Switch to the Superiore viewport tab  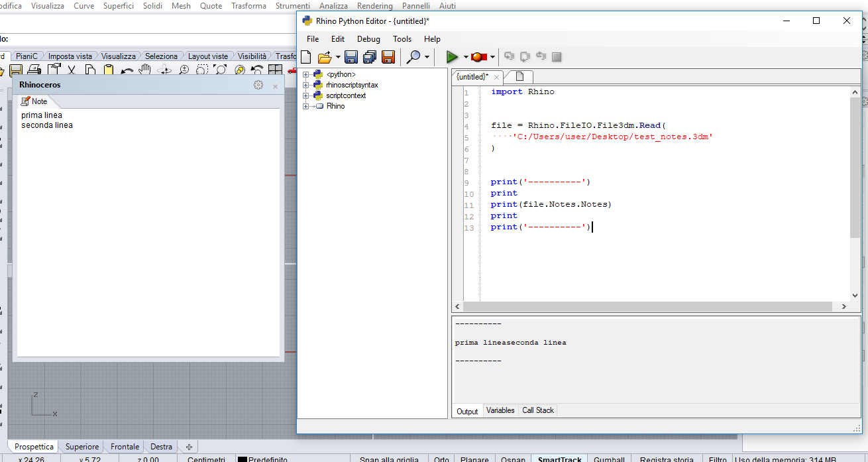[82, 447]
